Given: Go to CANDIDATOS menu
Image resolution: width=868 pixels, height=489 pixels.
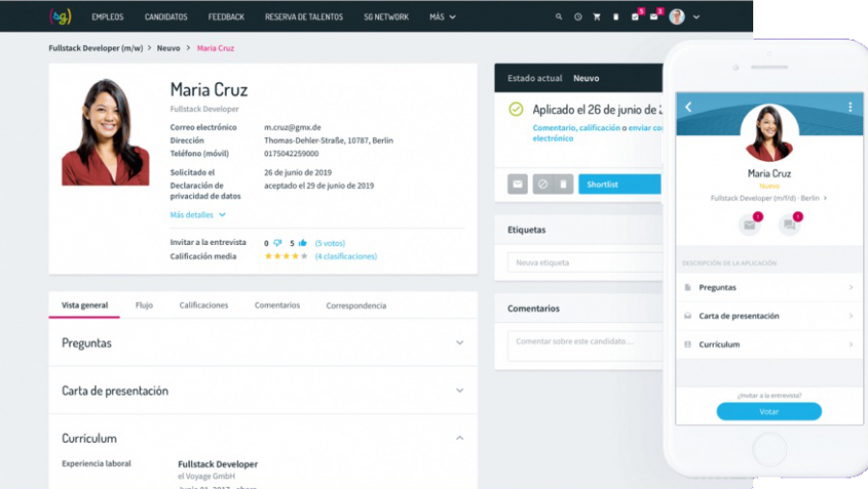Looking at the screenshot, I should pyautogui.click(x=166, y=17).
